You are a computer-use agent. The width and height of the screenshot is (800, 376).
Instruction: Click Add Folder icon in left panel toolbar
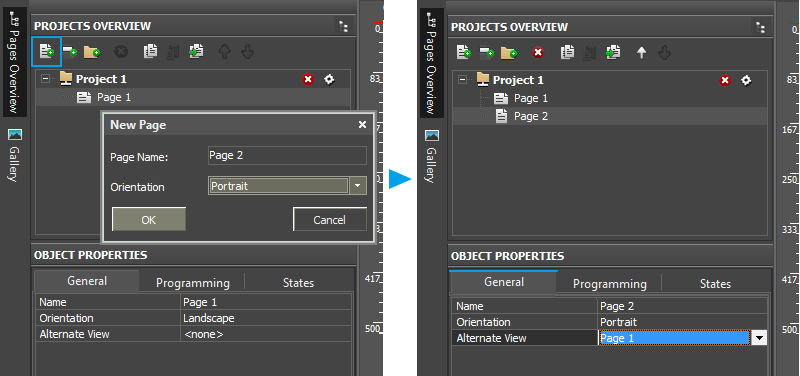[x=92, y=51]
